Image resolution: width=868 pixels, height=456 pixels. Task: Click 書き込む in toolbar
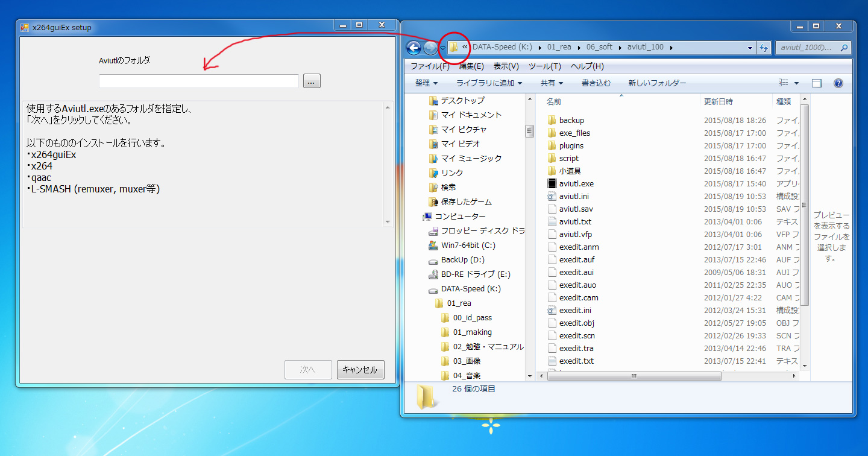596,83
